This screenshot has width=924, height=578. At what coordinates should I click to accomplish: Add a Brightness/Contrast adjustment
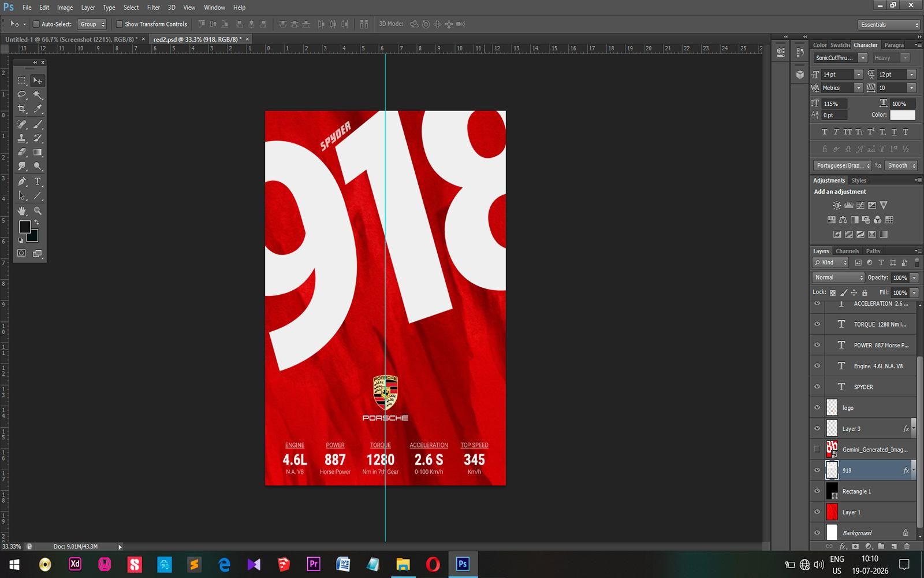[x=837, y=205]
